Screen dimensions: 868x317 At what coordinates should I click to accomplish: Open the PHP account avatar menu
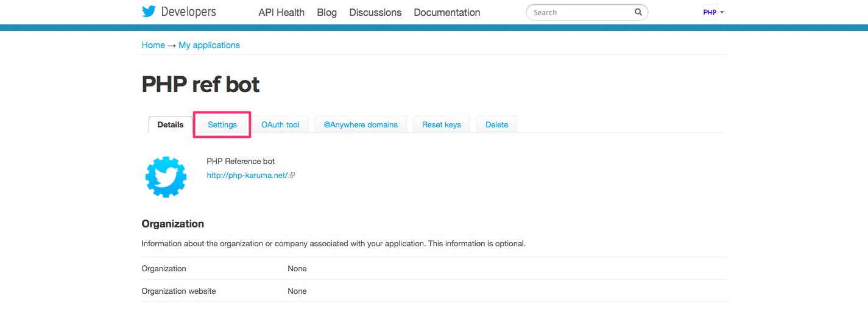pyautogui.click(x=710, y=12)
